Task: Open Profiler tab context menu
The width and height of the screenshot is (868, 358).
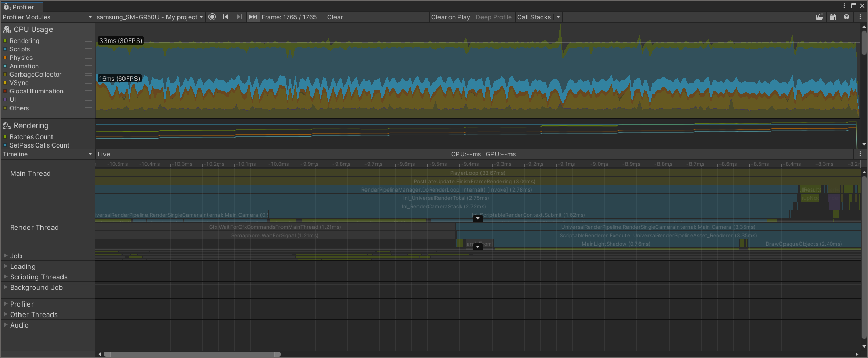Action: coord(844,6)
